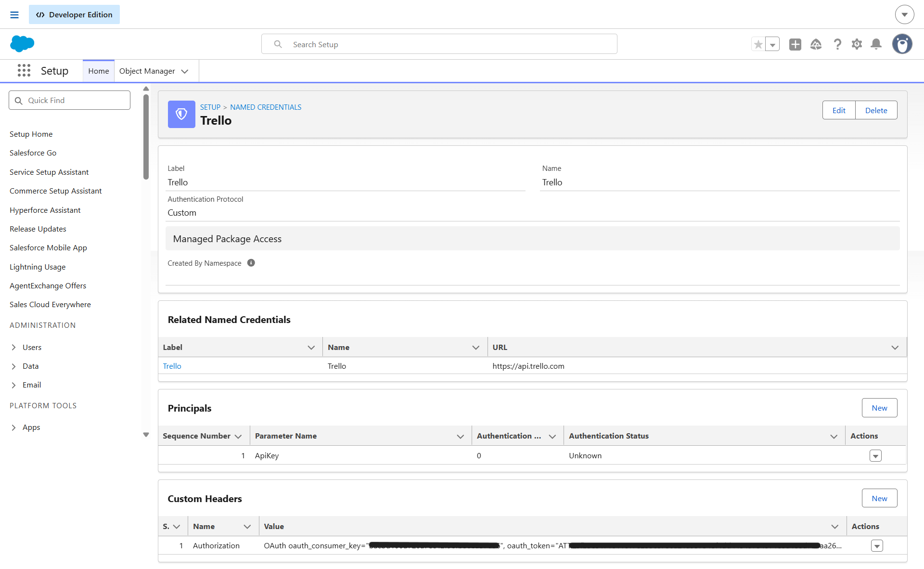
Task: Click the sidebar scroll-up arrow
Action: click(146, 89)
